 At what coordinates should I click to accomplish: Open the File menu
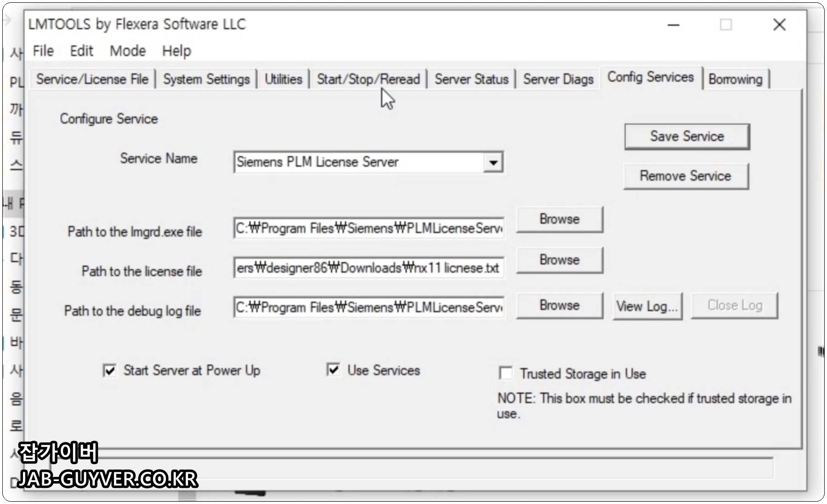[43, 51]
